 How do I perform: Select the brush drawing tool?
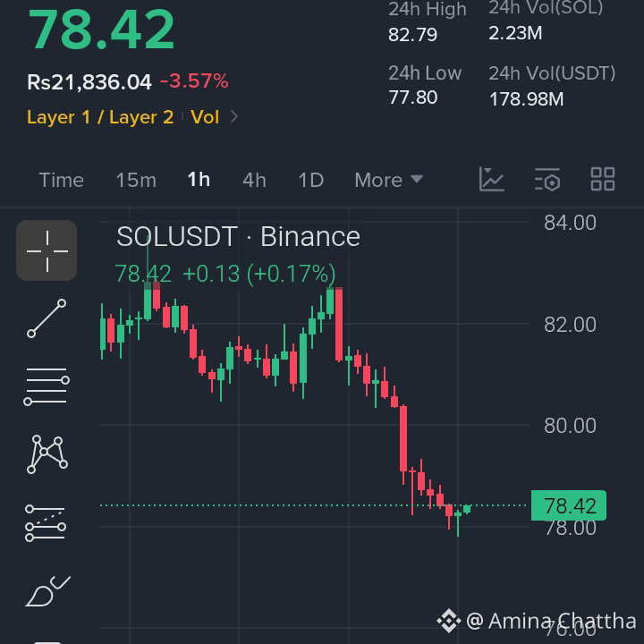click(47, 591)
